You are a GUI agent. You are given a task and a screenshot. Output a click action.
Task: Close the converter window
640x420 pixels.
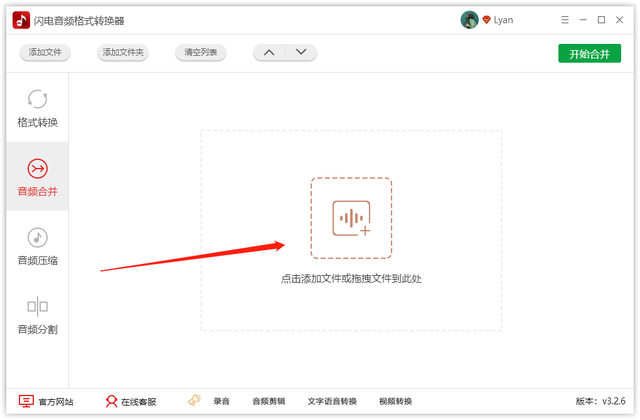(x=620, y=20)
